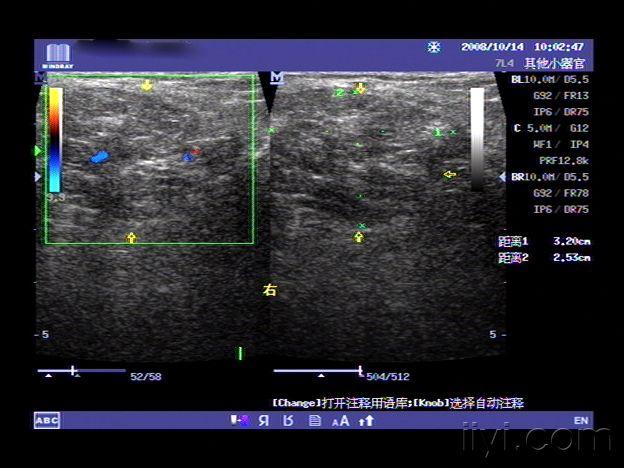Click the date 2008/10/14
Viewport: 624px width, 468px height.
pyautogui.click(x=492, y=47)
